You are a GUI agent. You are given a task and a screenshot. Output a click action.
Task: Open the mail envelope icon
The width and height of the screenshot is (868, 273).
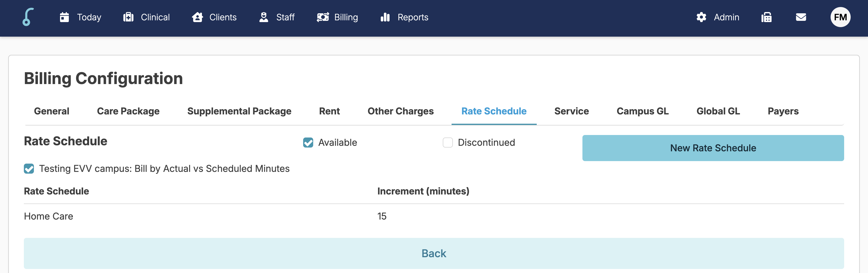tap(801, 17)
